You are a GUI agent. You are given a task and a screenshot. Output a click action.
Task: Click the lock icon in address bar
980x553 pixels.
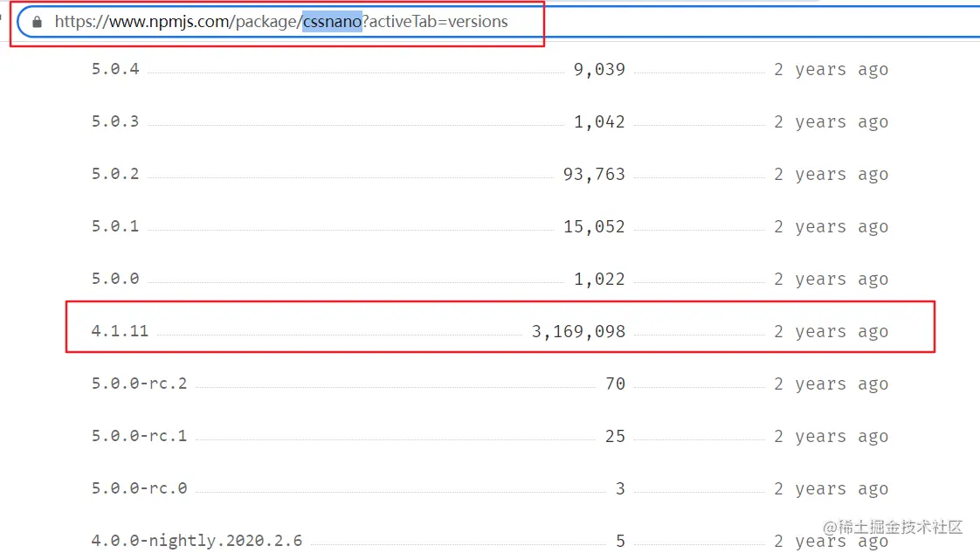click(x=38, y=23)
